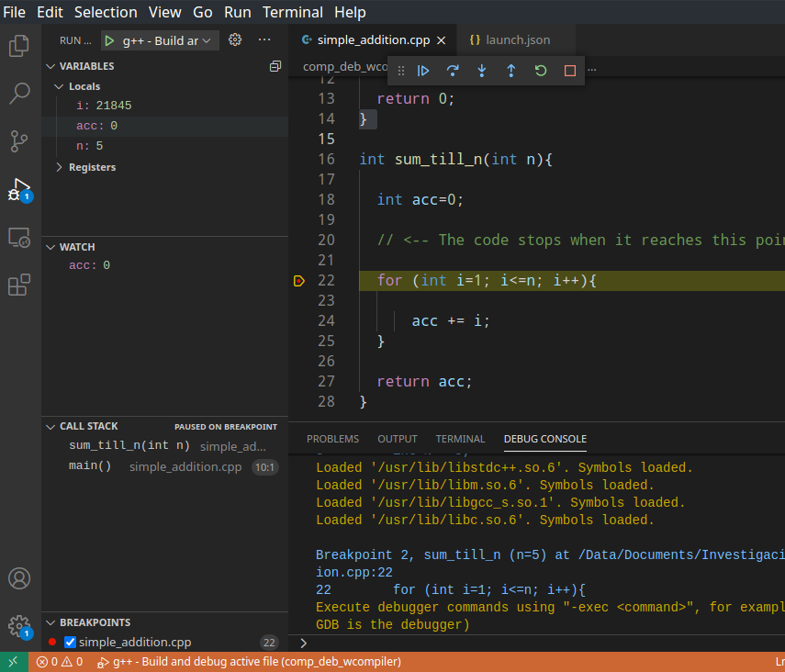The image size is (785, 672).
Task: Switch to the TERMINAL panel tab
Action: pyautogui.click(x=460, y=439)
